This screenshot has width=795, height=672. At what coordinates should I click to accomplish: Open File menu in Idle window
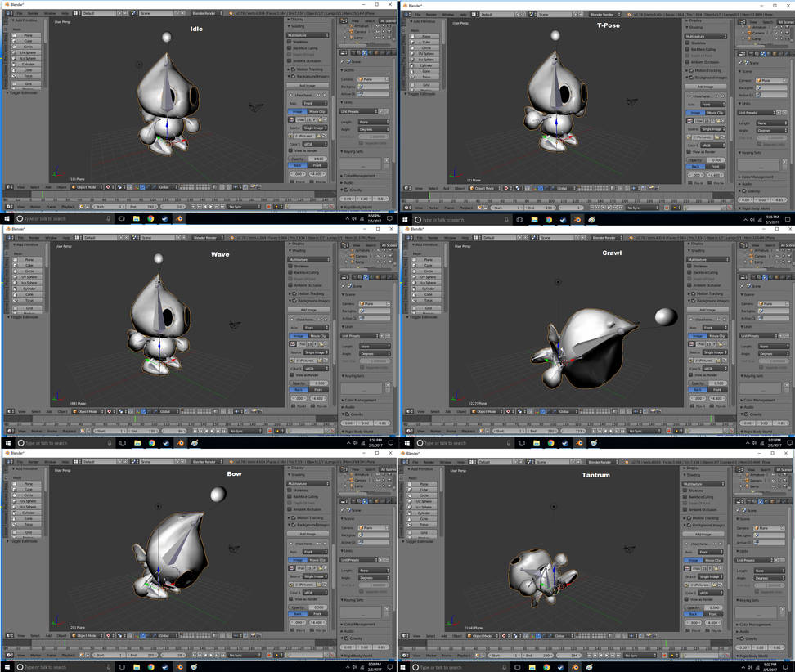20,12
